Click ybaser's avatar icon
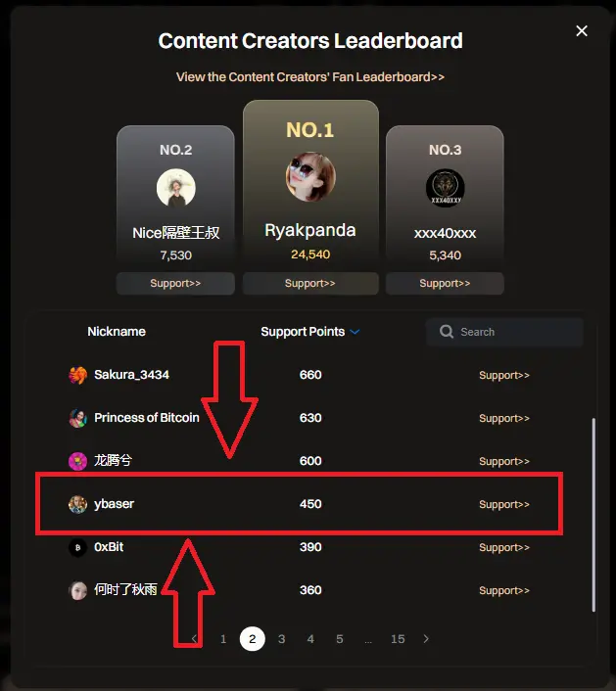The height and width of the screenshot is (691, 616). [77, 505]
